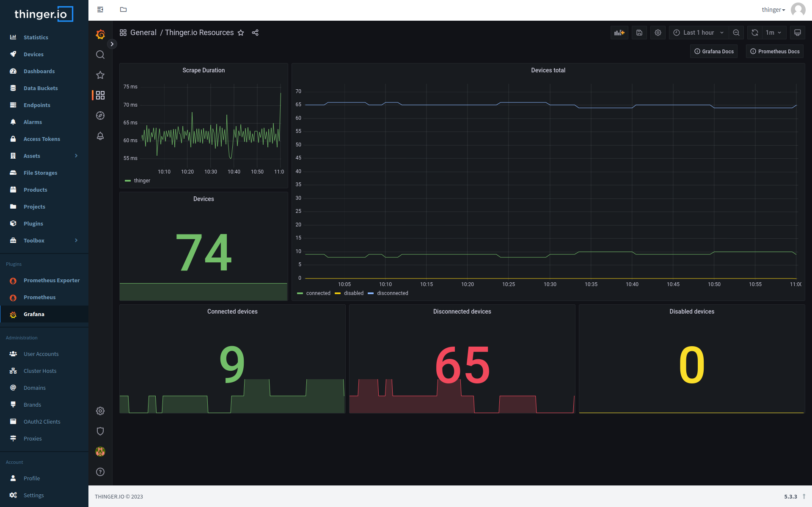Image resolution: width=812 pixels, height=507 pixels.
Task: Click the zoom out time range icon
Action: click(736, 33)
